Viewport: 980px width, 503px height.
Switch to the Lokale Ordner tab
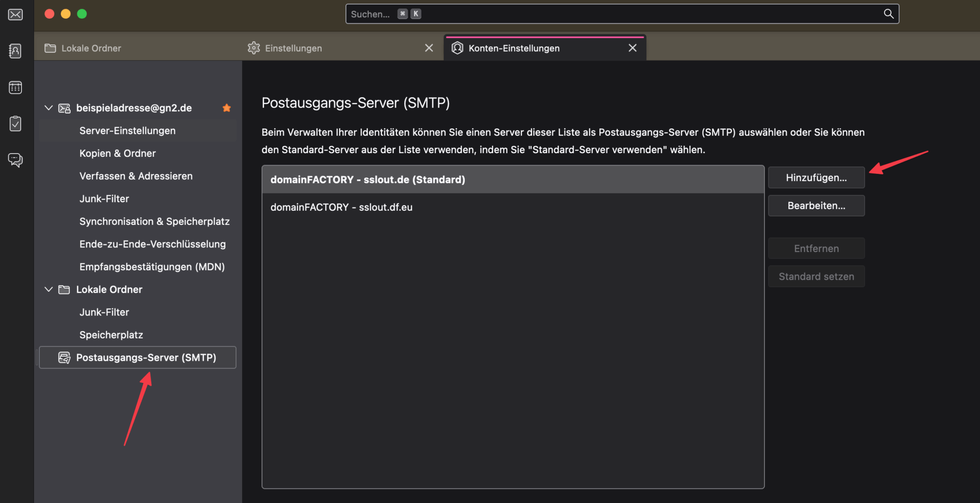pos(137,48)
